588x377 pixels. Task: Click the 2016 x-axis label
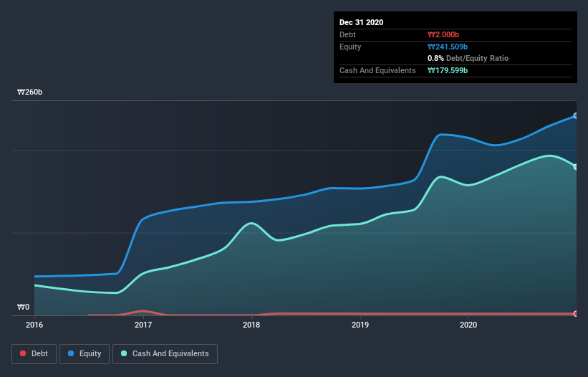point(34,325)
